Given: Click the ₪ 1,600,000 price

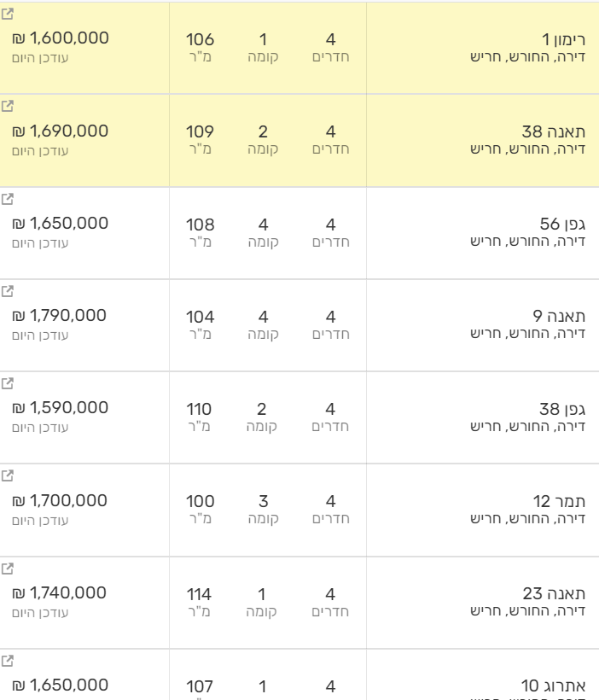Looking at the screenshot, I should tap(61, 39).
